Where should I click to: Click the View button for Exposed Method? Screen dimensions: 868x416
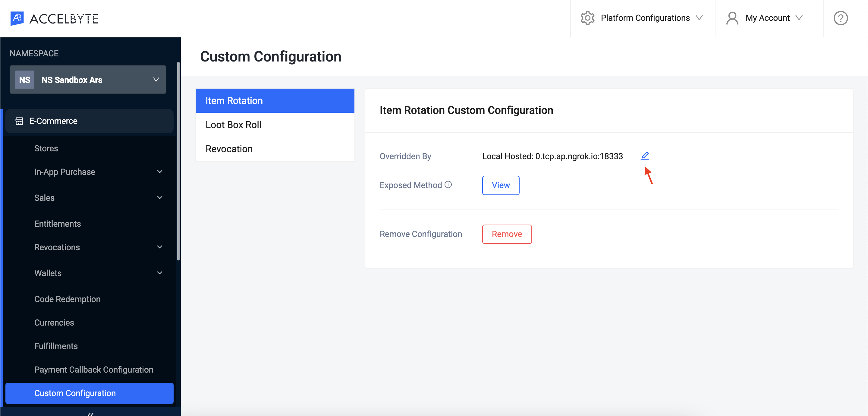(x=501, y=185)
